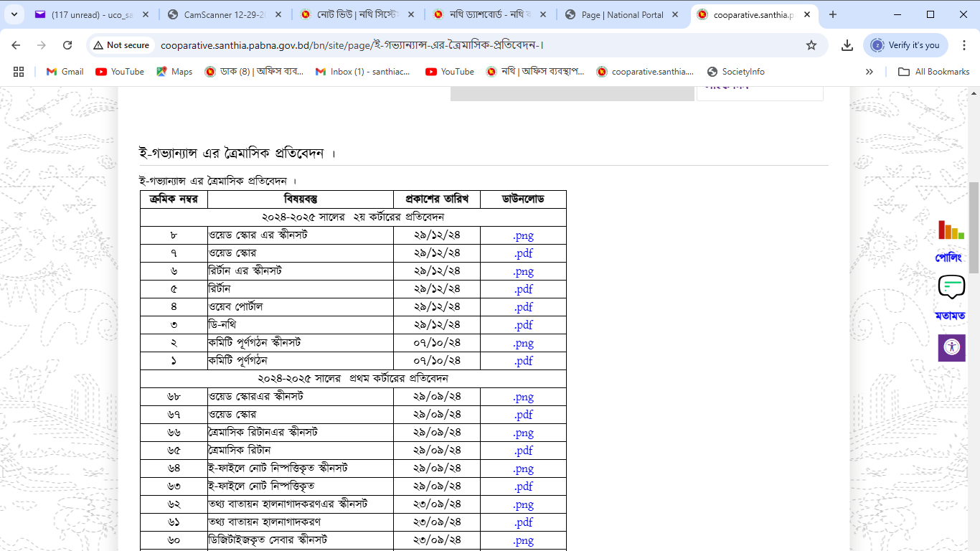Image resolution: width=980 pixels, height=551 pixels.
Task: Click the Verify it's you button
Action: (x=905, y=45)
